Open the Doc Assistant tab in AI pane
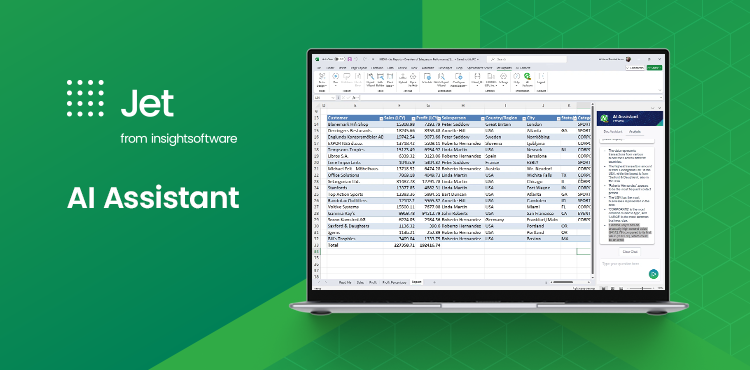This screenshot has height=370, width=750. coord(612,131)
